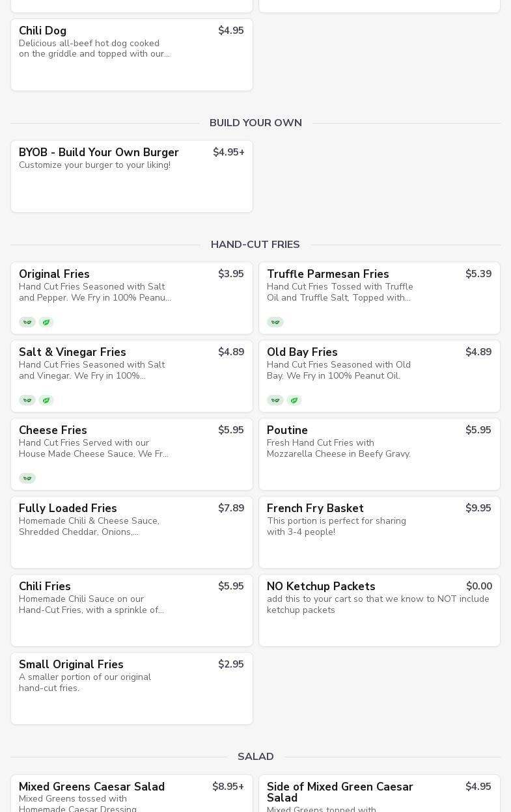Click the vegan leaf badge on Old Bay Fries
The width and height of the screenshot is (511, 812).
294,400
